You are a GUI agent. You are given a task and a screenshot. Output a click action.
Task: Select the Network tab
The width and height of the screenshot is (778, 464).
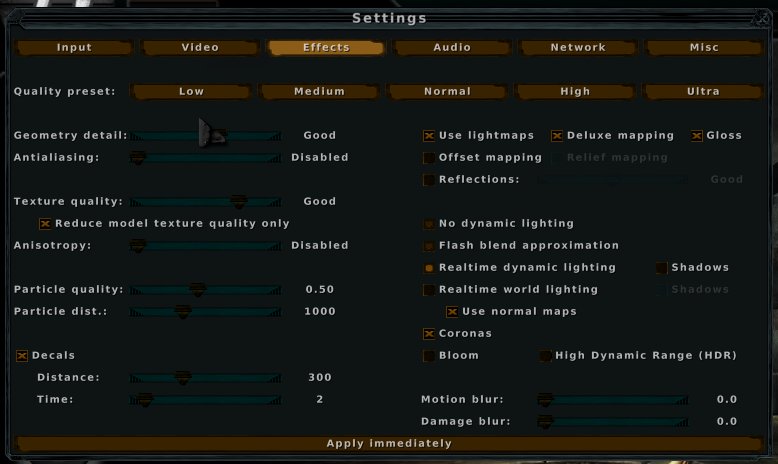click(x=578, y=48)
